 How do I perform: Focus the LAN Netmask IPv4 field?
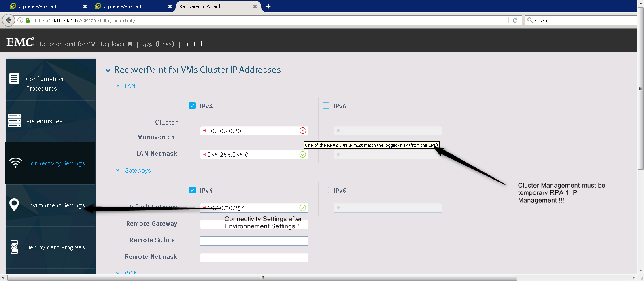click(254, 154)
